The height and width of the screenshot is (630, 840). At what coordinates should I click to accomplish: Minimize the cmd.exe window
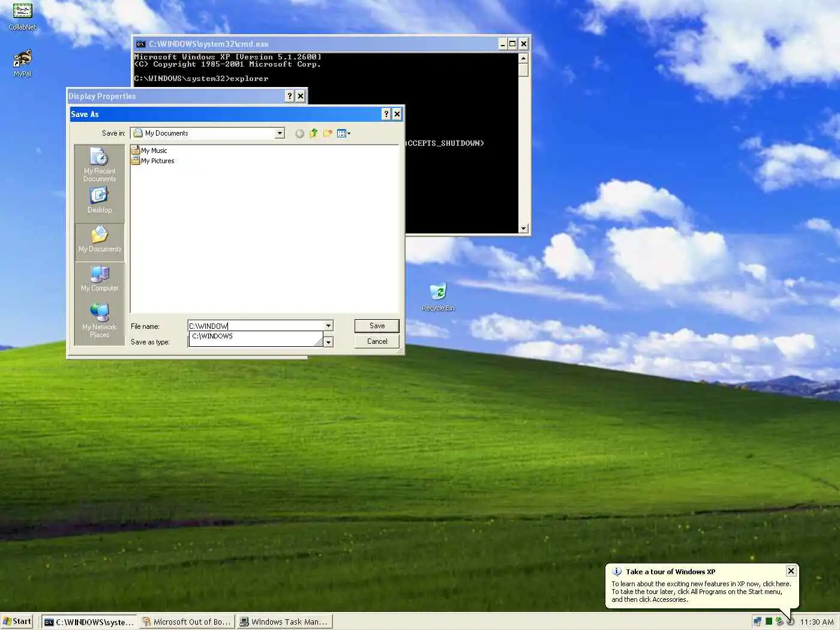tap(503, 44)
